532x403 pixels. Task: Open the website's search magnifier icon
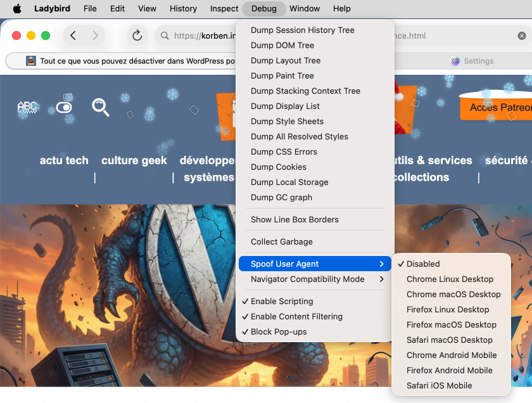click(101, 106)
